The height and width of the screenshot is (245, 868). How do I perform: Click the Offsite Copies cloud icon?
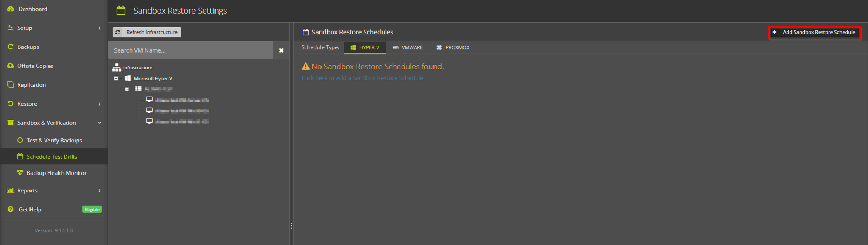pyautogui.click(x=11, y=66)
